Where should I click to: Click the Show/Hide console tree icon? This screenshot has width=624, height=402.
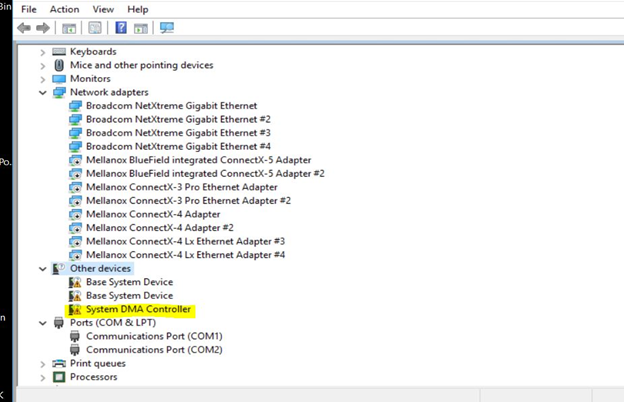[69, 28]
